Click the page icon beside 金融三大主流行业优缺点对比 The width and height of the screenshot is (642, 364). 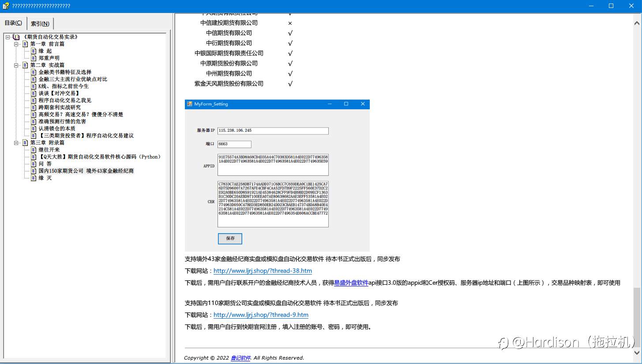34,79
